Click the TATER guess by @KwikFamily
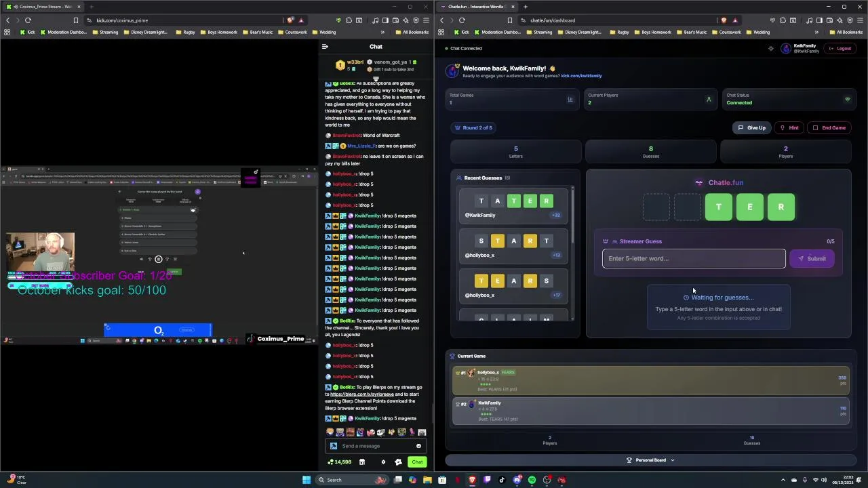This screenshot has width=868, height=488. [x=513, y=206]
